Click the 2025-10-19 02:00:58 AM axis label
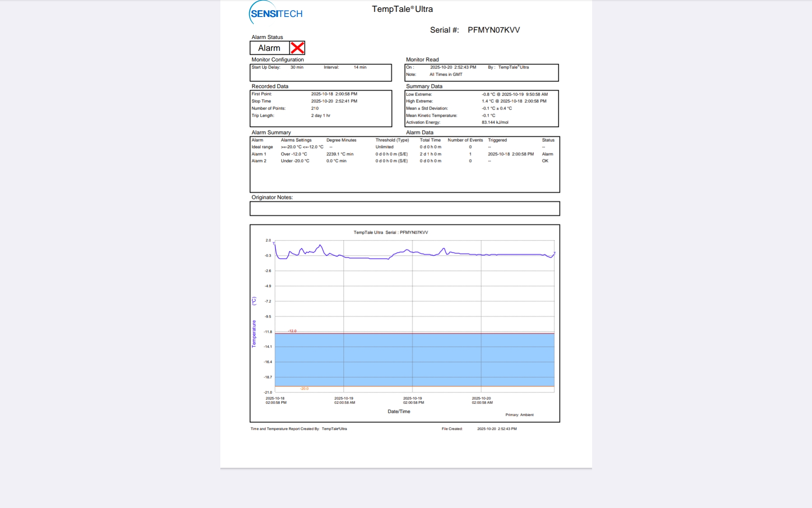Screen dimensions: 812x508 tap(344, 400)
